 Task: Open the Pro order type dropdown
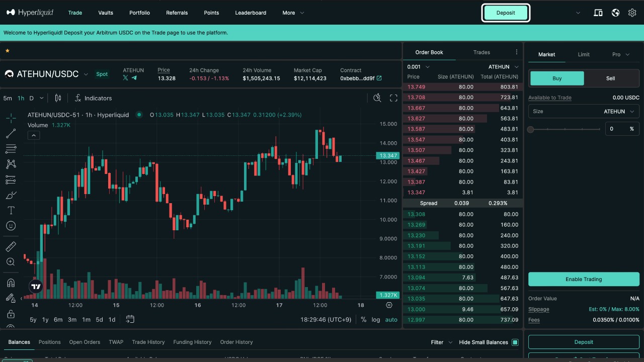click(x=621, y=54)
